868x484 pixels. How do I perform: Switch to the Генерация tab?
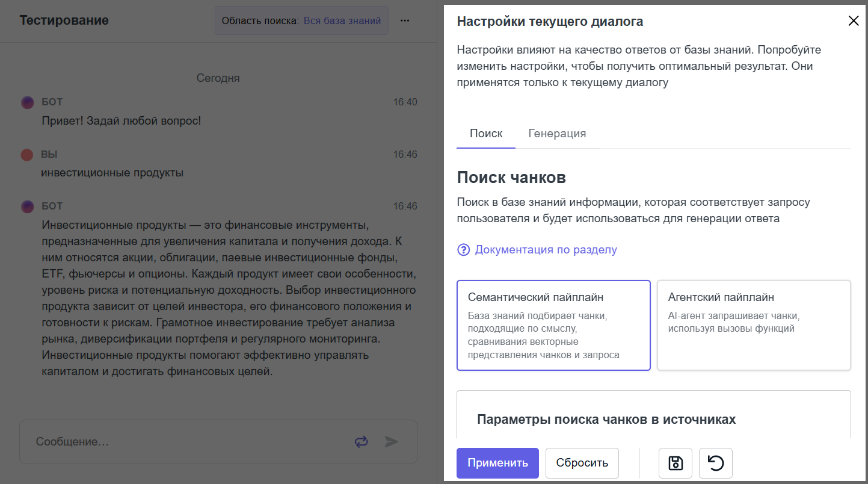click(557, 134)
